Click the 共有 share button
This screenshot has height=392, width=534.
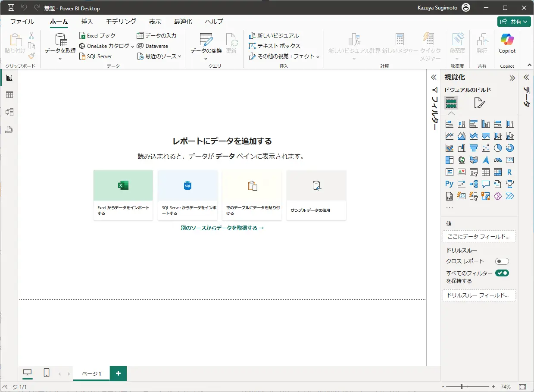tap(514, 22)
